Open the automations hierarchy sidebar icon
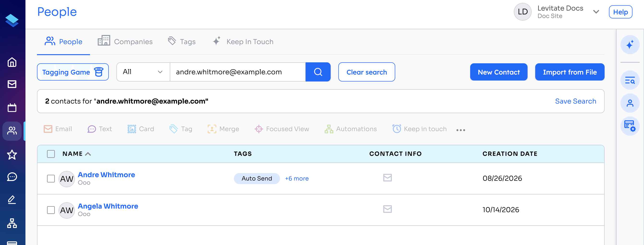Viewport: 644px width, 245px height. 12,223
